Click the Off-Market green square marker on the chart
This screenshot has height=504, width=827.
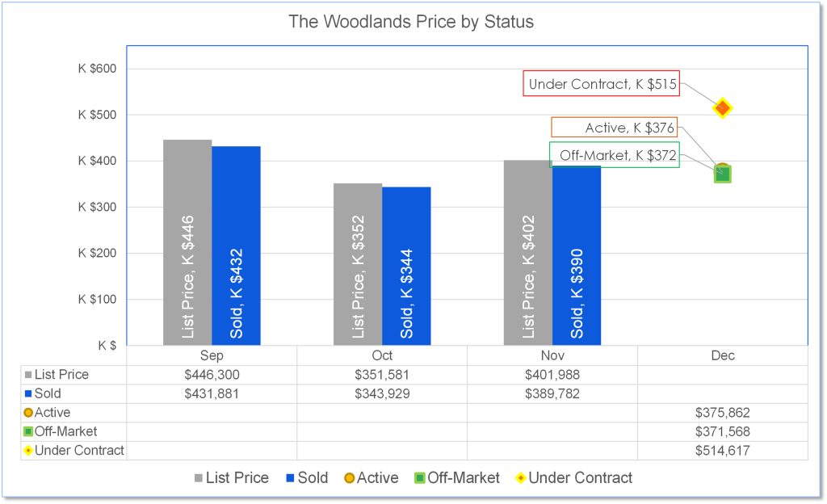coord(723,174)
